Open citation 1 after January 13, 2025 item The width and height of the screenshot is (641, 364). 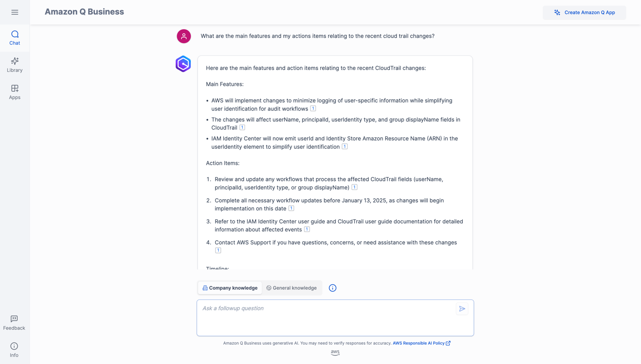(291, 208)
